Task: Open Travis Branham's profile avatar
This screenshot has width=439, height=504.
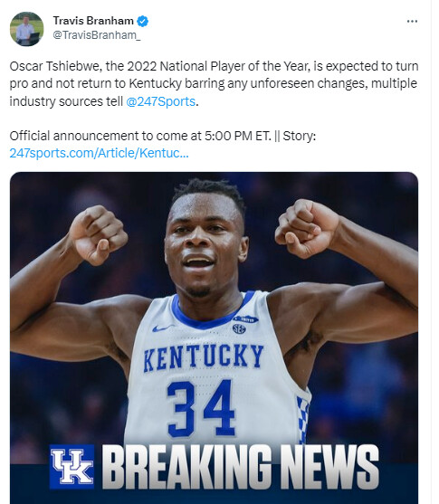Action: pyautogui.click(x=26, y=29)
